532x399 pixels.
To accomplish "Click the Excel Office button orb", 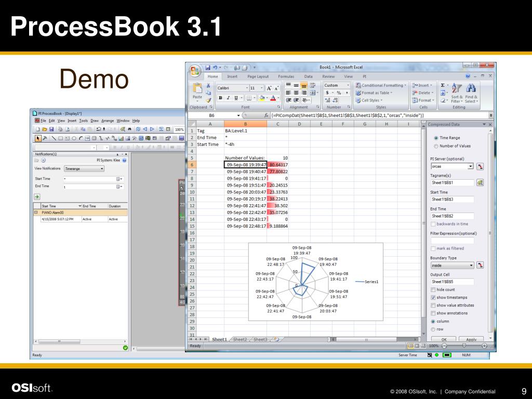I will tap(195, 71).
